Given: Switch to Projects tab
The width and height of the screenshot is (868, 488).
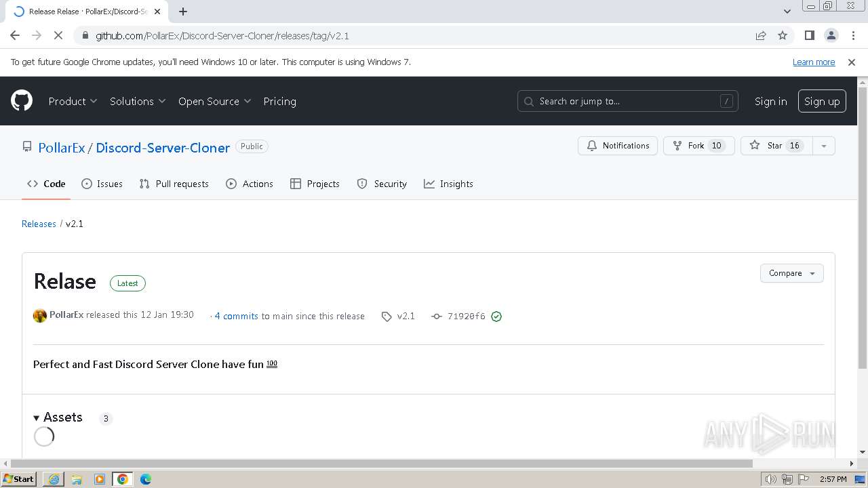Looking at the screenshot, I should pos(315,184).
